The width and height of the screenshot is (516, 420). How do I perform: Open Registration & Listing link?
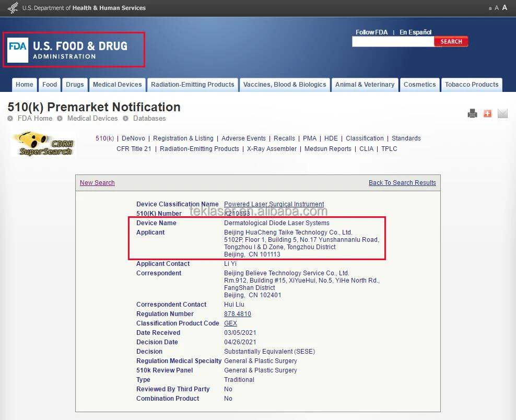[183, 138]
